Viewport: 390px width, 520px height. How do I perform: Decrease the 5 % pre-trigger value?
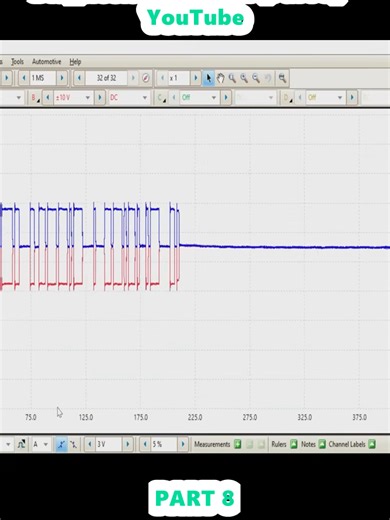pos(145,444)
